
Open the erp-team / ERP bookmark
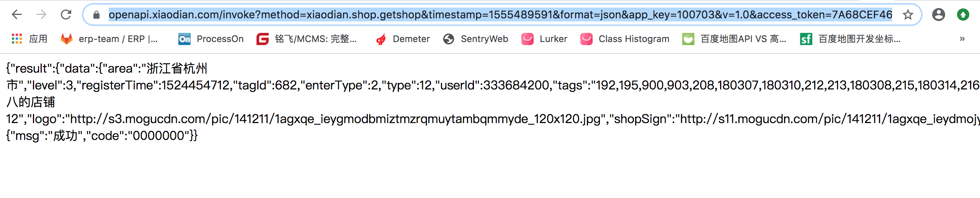click(109, 39)
